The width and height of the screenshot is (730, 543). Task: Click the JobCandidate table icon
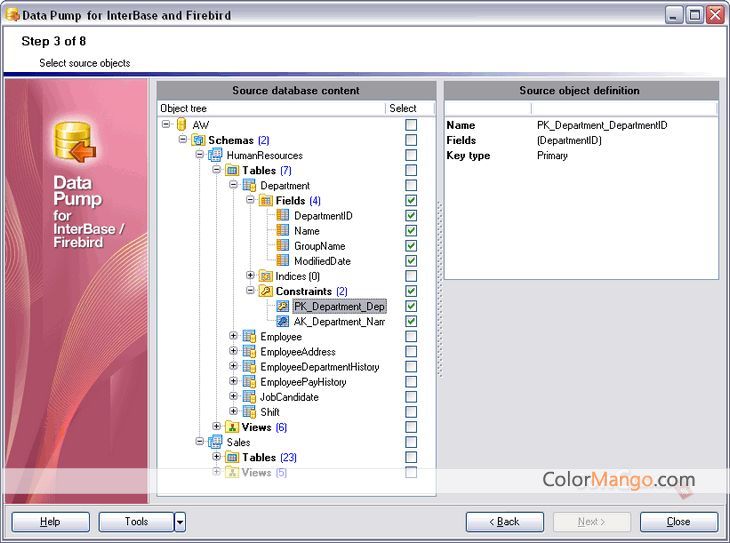point(249,397)
